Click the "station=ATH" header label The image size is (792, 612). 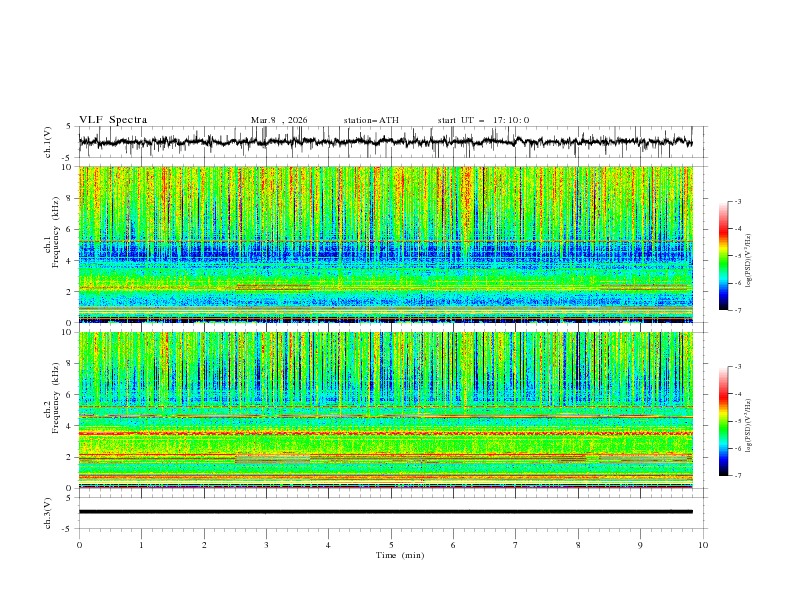point(371,120)
